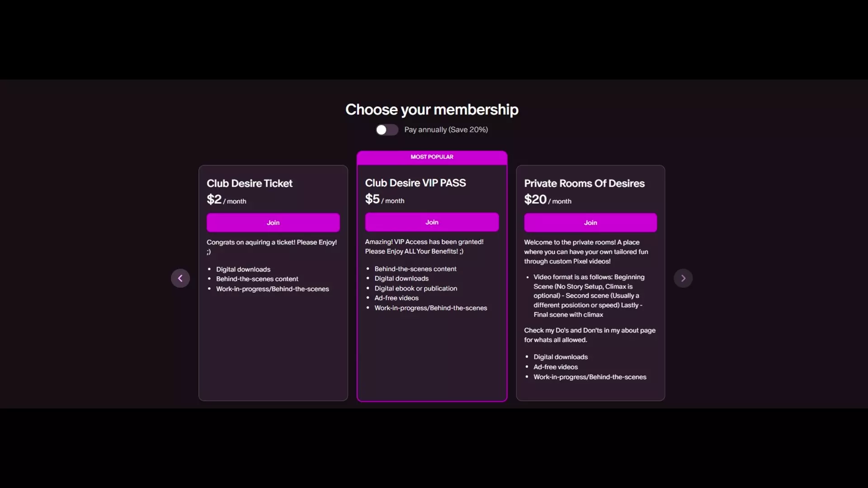Toggle the Pay annually switch
The height and width of the screenshot is (488, 868).
coord(387,130)
